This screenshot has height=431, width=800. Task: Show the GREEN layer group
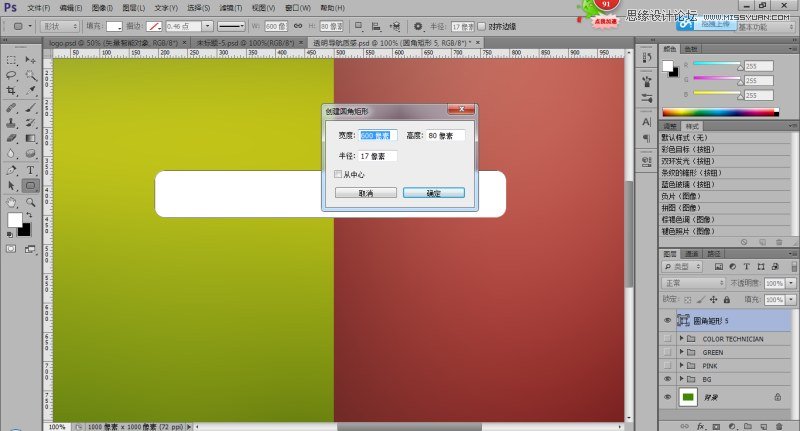[x=667, y=352]
